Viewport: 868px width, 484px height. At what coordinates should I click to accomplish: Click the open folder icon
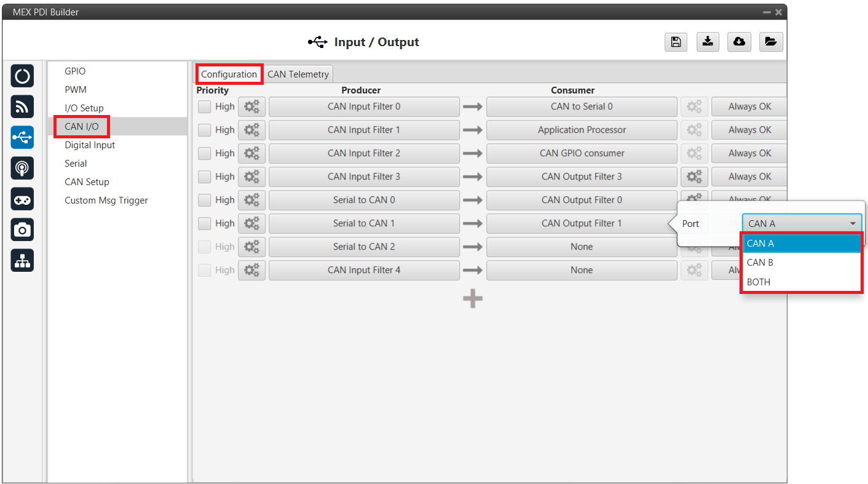(x=771, y=42)
